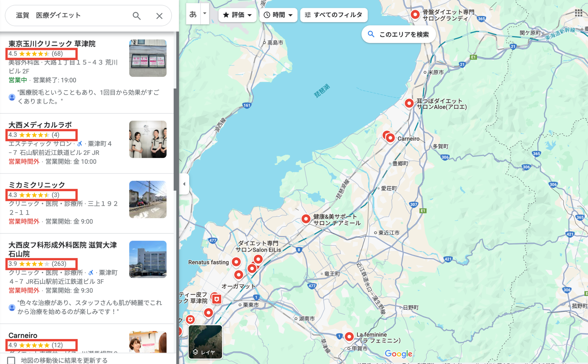Image resolution: width=588 pixels, height=364 pixels.
Task: Open ミカミクリニック listing title
Action: point(37,185)
